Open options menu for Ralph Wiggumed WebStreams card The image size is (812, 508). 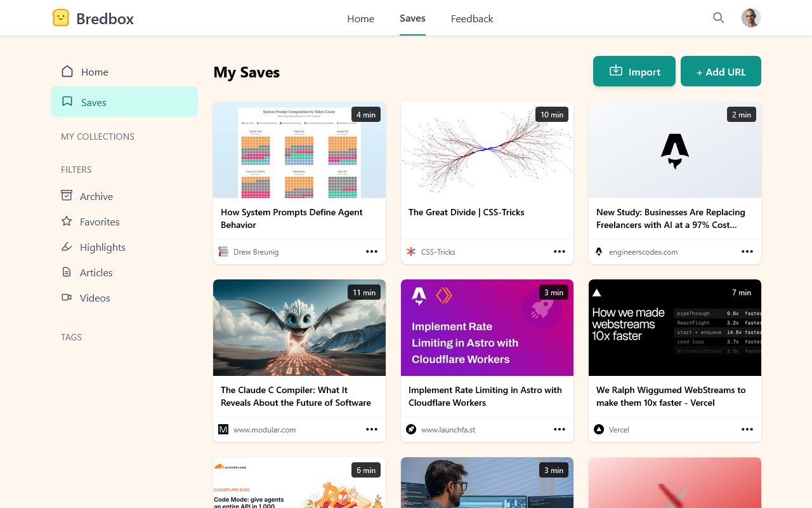pyautogui.click(x=747, y=429)
